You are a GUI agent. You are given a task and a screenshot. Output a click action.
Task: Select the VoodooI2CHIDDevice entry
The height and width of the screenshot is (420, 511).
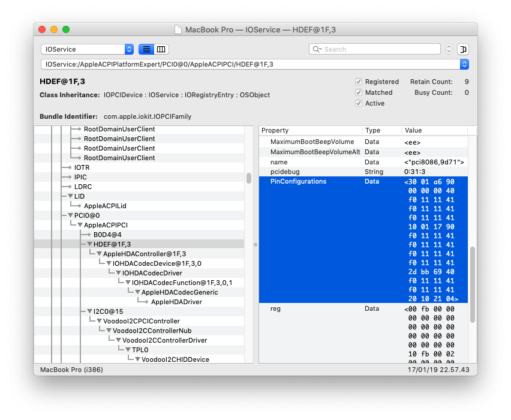[175, 359]
